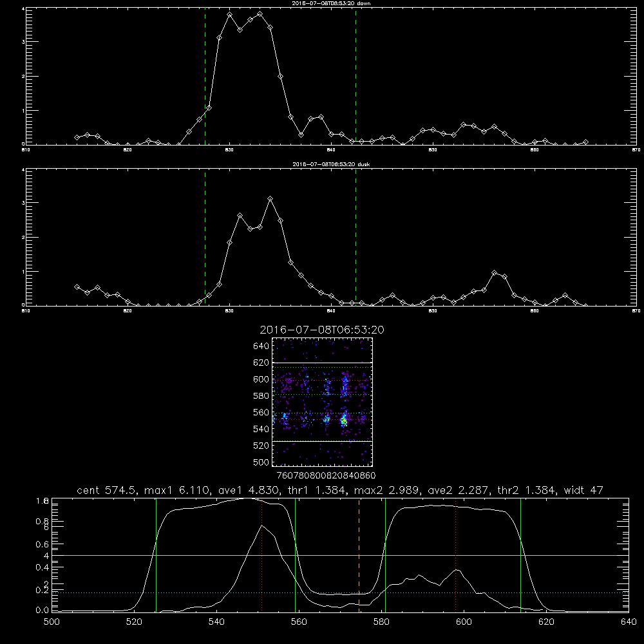Click the 850 x-axis label in dawn plot
This screenshot has height=644, width=644.
433,150
